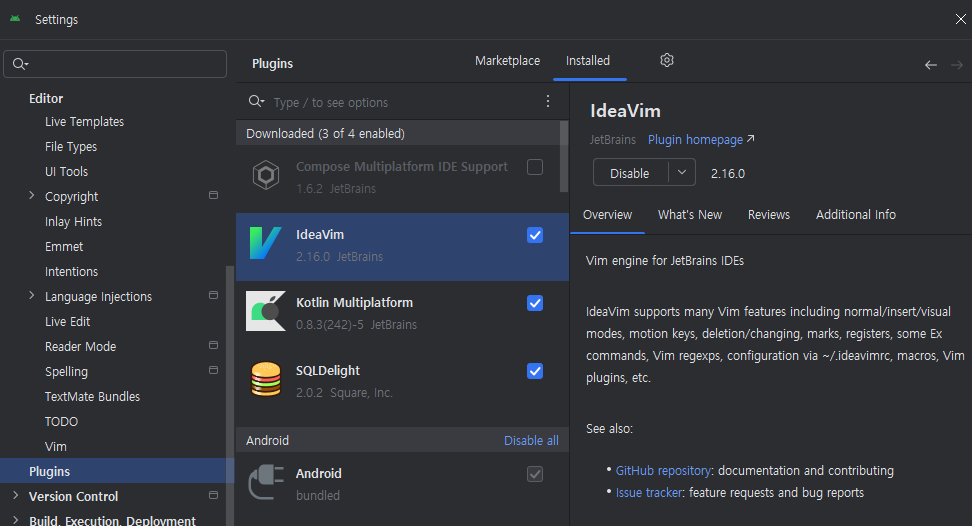972x526 pixels.
Task: Click the plugins settings gear icon
Action: (667, 61)
